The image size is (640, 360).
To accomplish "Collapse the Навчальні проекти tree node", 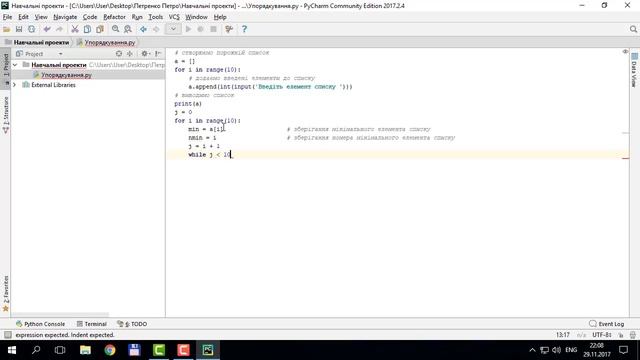I will tap(15, 65).
